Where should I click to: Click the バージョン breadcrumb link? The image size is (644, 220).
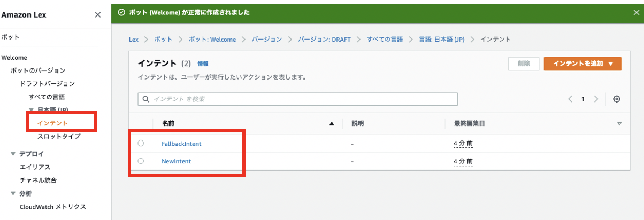tap(266, 40)
